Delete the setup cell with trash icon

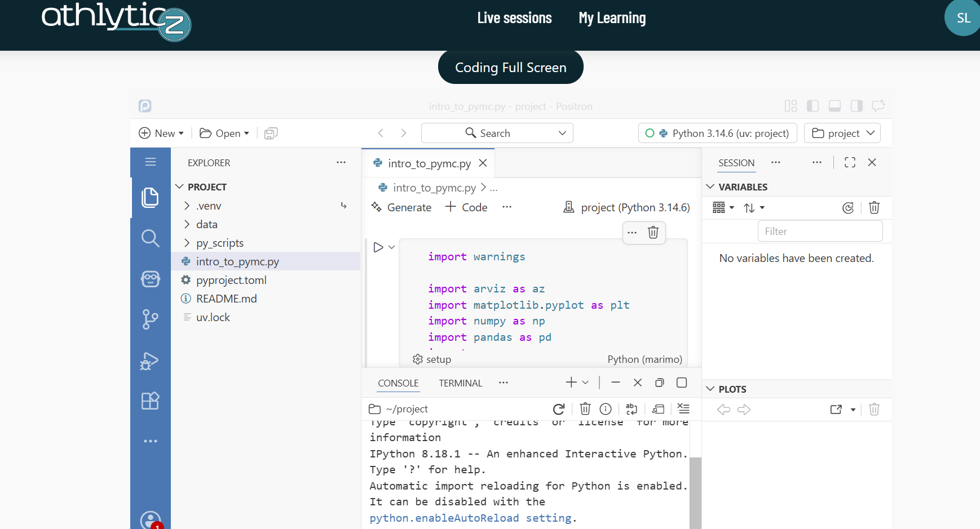(653, 232)
